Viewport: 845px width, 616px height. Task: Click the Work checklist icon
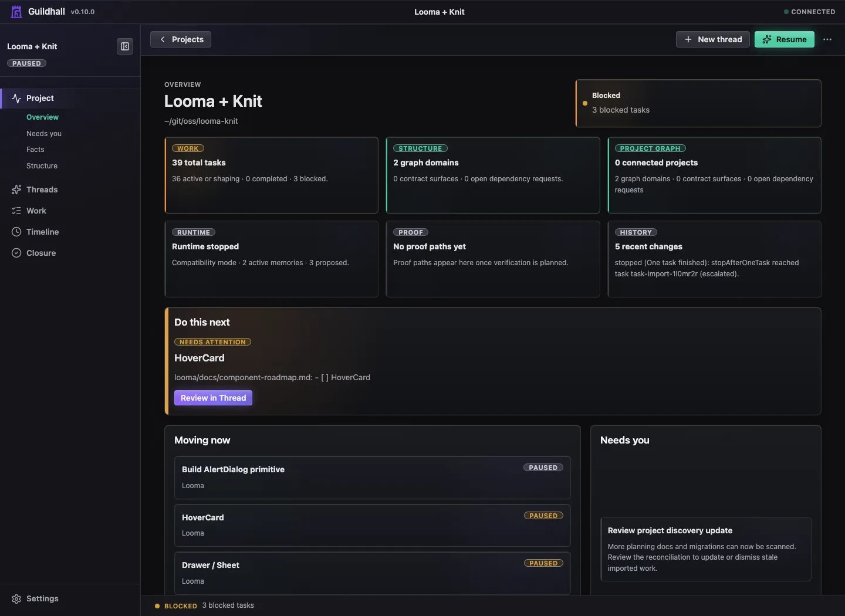(16, 211)
